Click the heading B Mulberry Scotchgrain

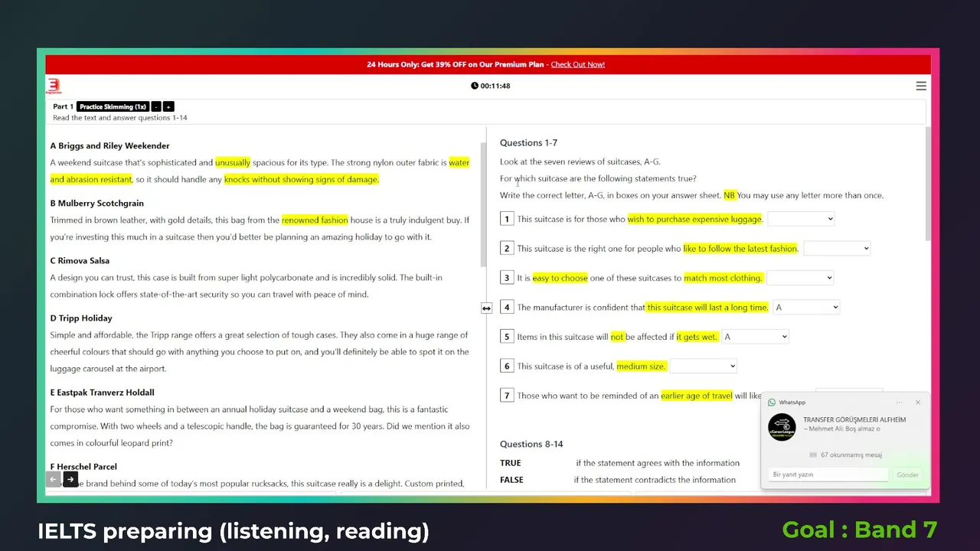(96, 203)
